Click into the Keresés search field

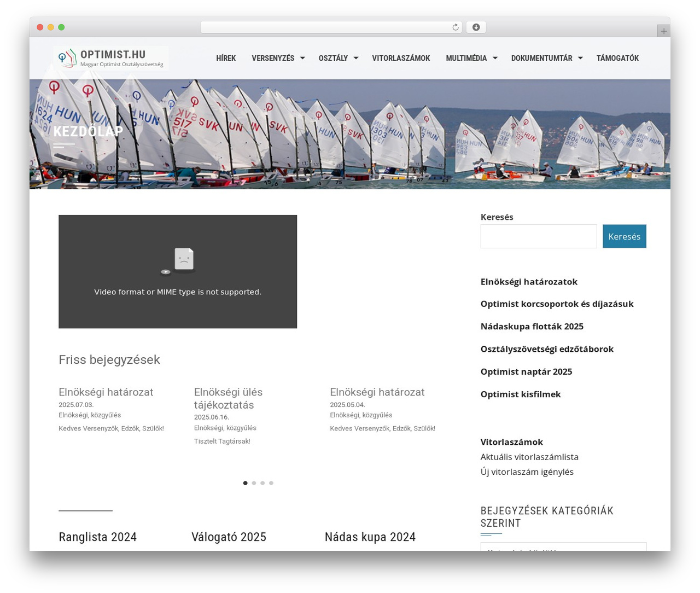pos(539,236)
